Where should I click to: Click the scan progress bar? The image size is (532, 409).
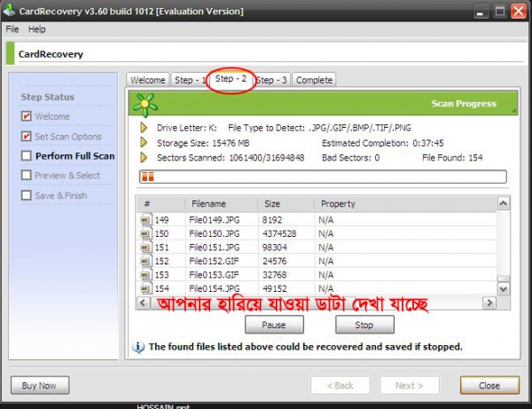[x=323, y=177]
